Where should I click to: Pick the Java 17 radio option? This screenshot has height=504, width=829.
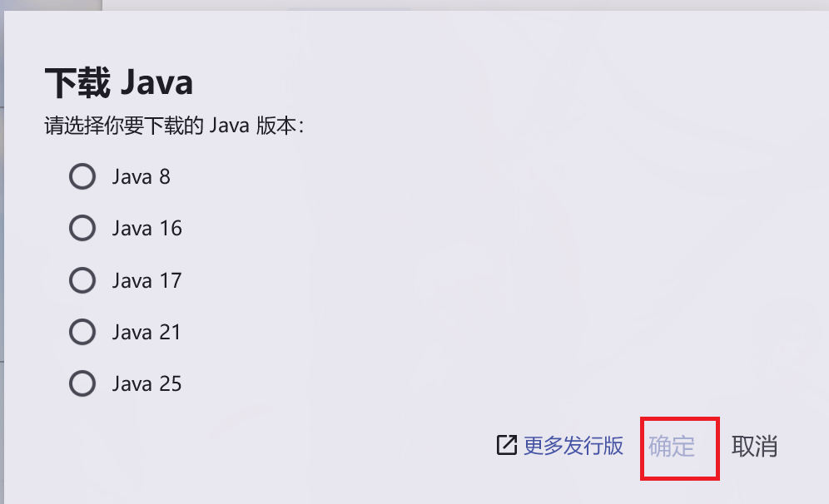[x=82, y=280]
